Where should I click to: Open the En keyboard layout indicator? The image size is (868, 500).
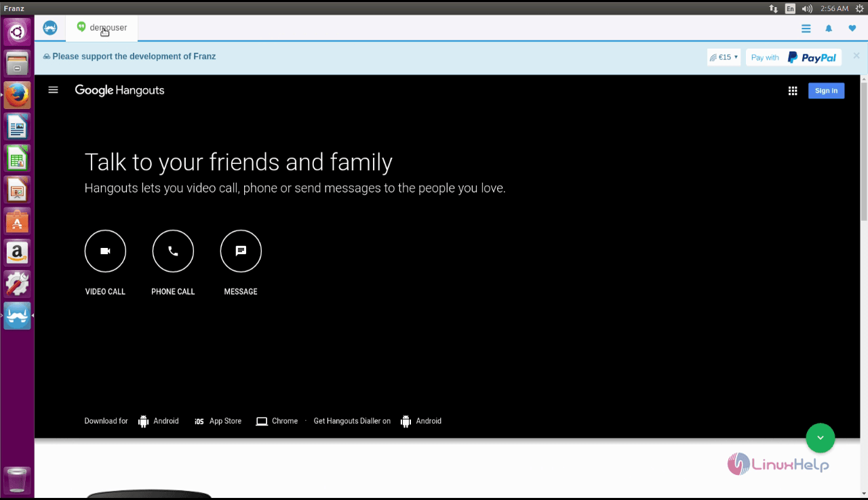coord(790,9)
